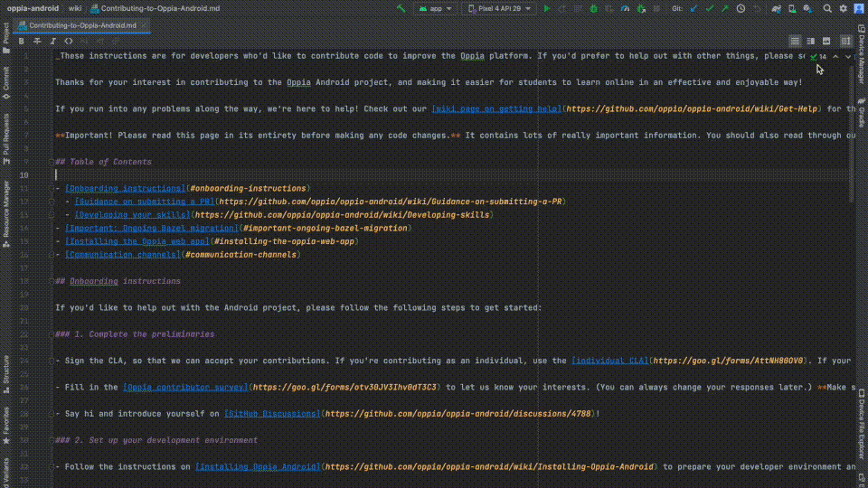Collapse Complete the preliminaries heading fold
This screenshot has width=868, height=488.
pos(51,334)
